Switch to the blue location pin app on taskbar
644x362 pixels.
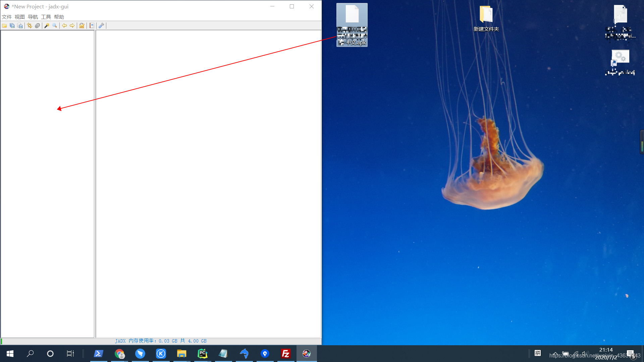[x=265, y=354]
